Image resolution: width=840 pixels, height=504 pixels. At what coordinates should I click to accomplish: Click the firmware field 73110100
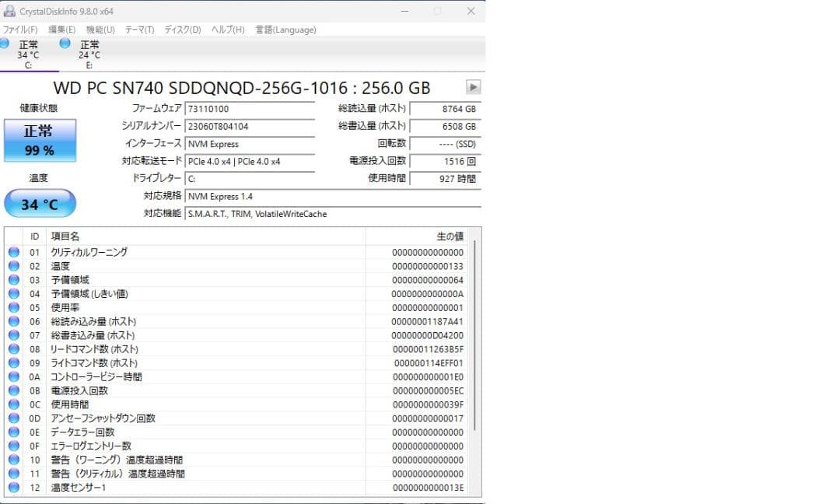tap(250, 109)
